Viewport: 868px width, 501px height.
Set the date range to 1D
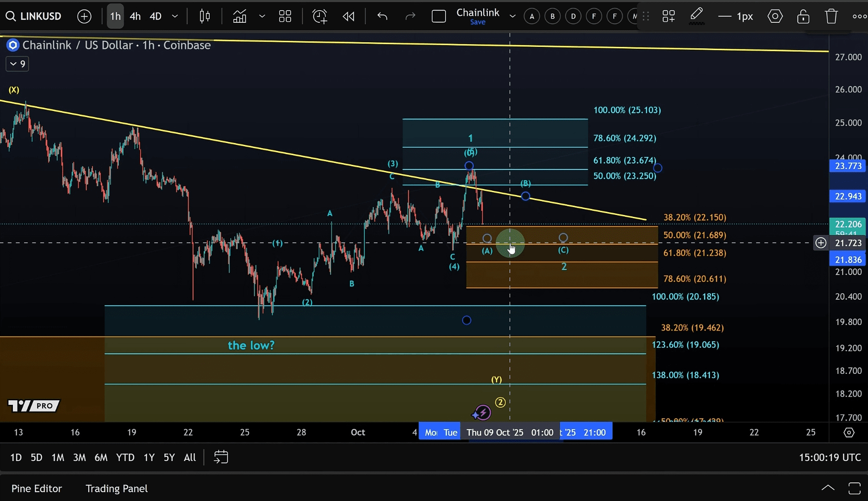[16, 458]
